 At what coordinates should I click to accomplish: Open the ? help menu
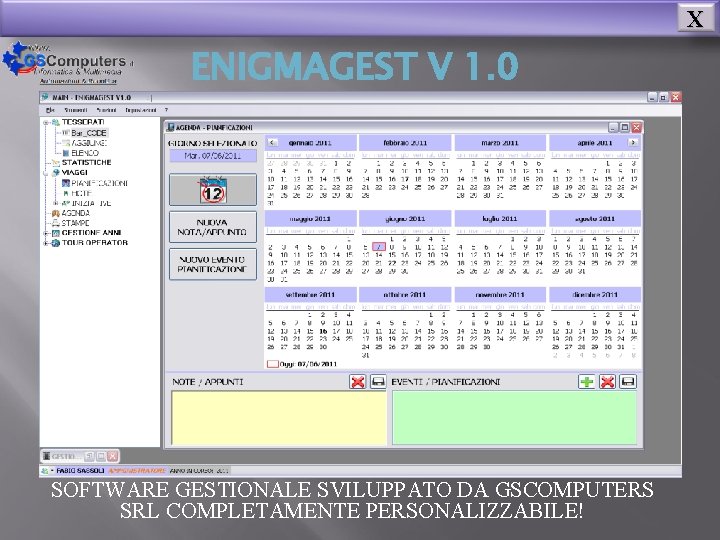pyautogui.click(x=166, y=110)
